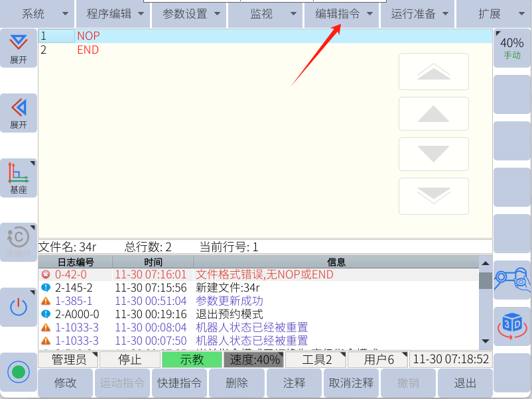The image size is (532, 399).
Task: Select program line 2 END
Action: pos(88,50)
